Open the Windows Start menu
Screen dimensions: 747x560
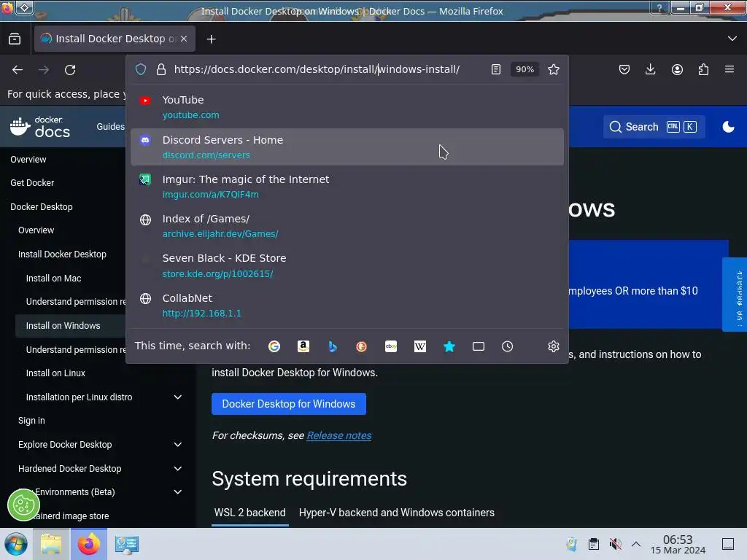tap(16, 544)
